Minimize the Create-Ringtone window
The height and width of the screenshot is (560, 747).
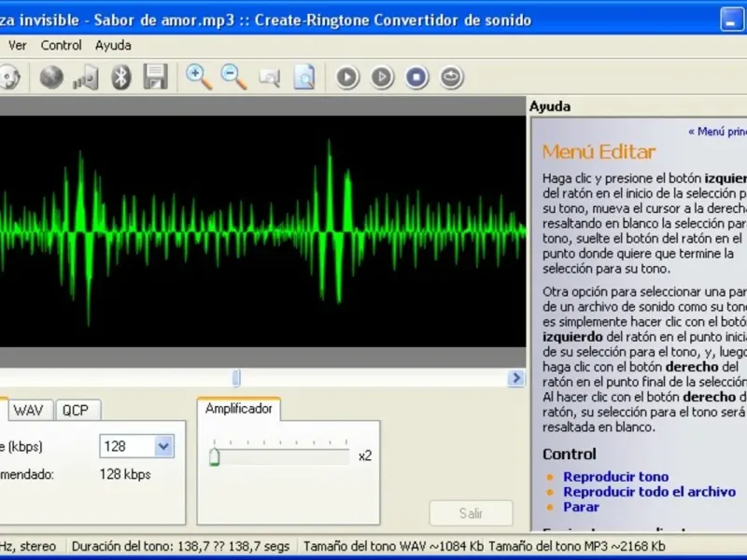click(x=731, y=20)
